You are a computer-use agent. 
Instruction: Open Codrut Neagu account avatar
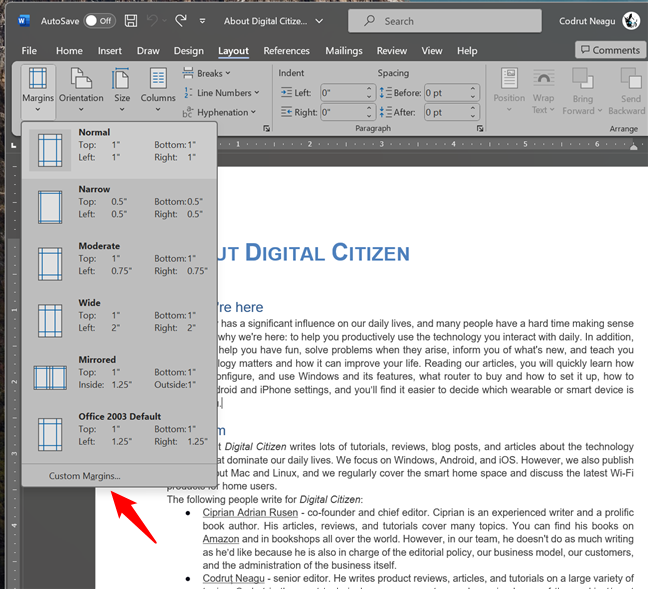click(x=631, y=21)
